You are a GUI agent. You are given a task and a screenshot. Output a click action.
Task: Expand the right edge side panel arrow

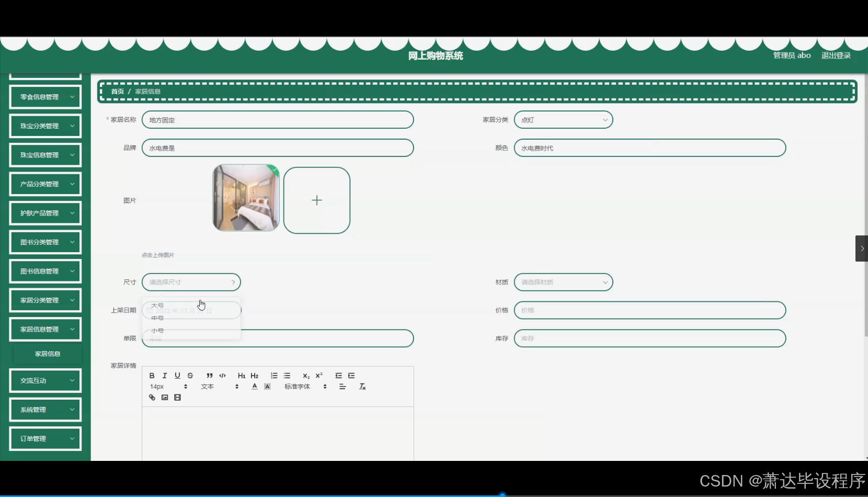pyautogui.click(x=861, y=249)
